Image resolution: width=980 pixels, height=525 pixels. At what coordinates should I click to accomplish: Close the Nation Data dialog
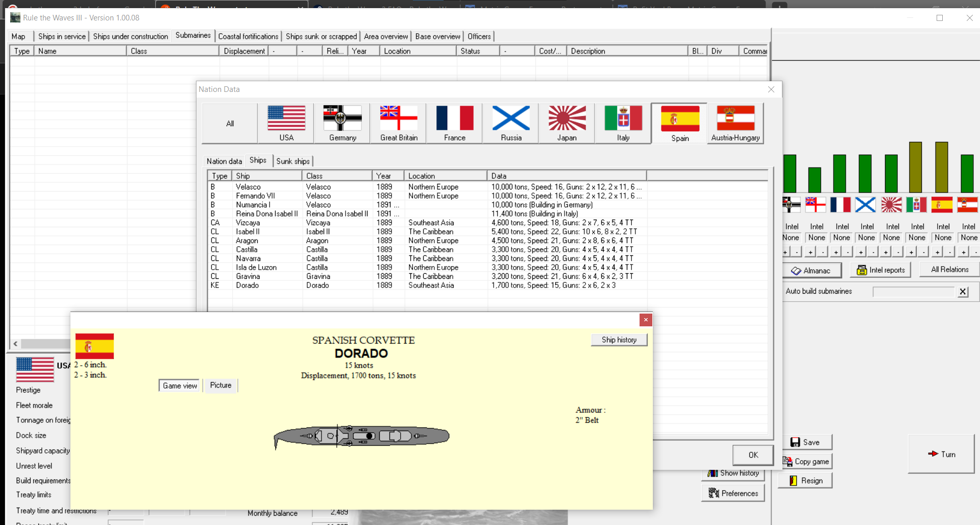771,89
